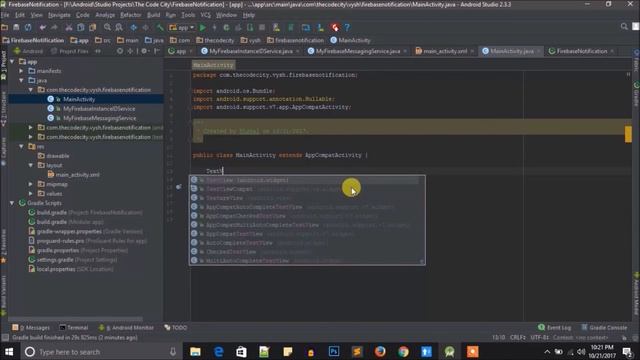Click the Open folder toolbar icon
This screenshot has width=640, height=360.
click(4, 27)
